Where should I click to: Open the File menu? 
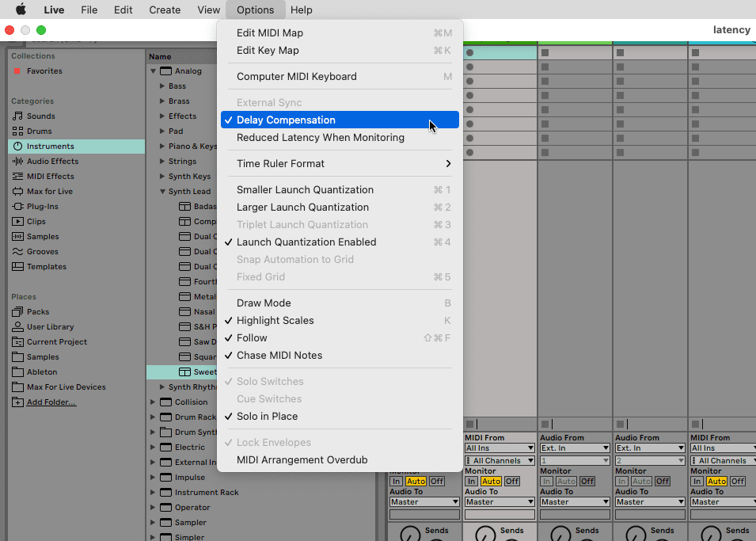pyautogui.click(x=89, y=10)
